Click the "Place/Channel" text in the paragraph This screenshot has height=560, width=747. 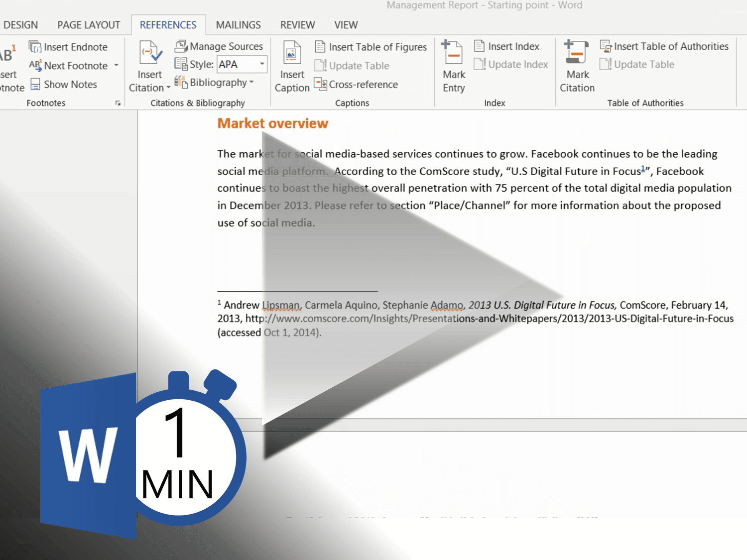coord(469,205)
